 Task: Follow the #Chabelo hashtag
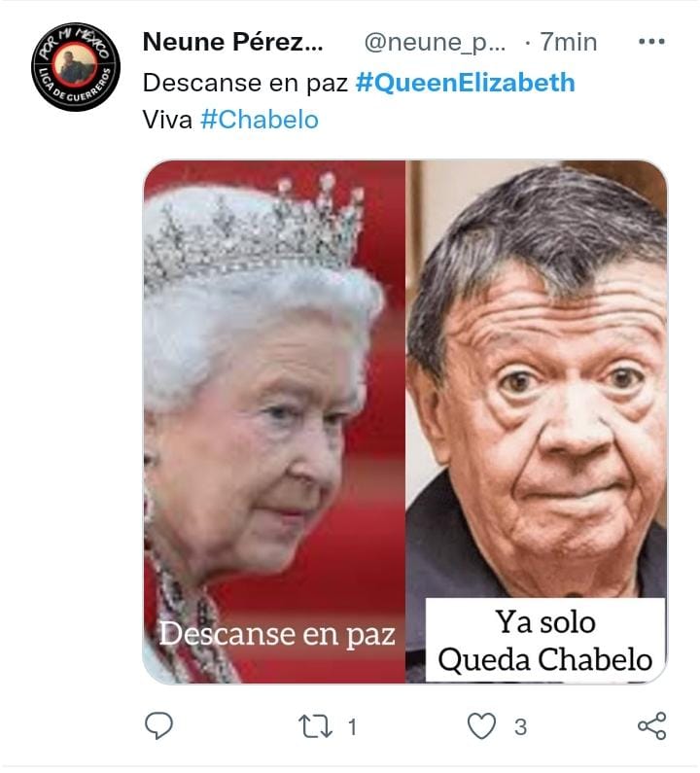click(260, 120)
